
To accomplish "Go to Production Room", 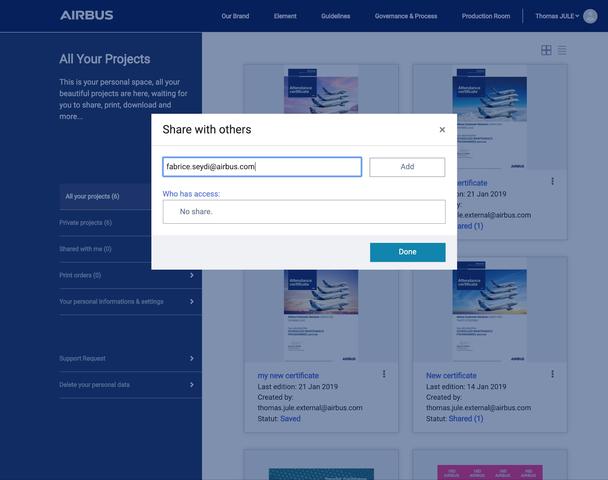I will 486,16.
